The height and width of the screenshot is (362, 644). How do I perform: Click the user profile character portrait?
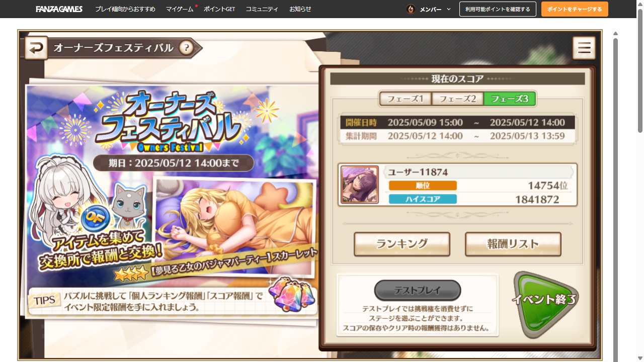[x=360, y=185]
